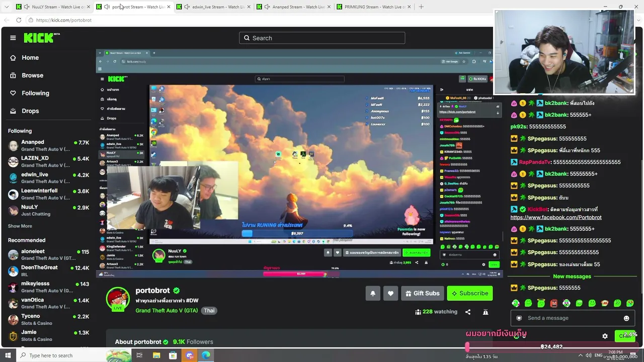The width and height of the screenshot is (644, 362).
Task: Close the portobrot Stream tab
Action: click(x=169, y=7)
